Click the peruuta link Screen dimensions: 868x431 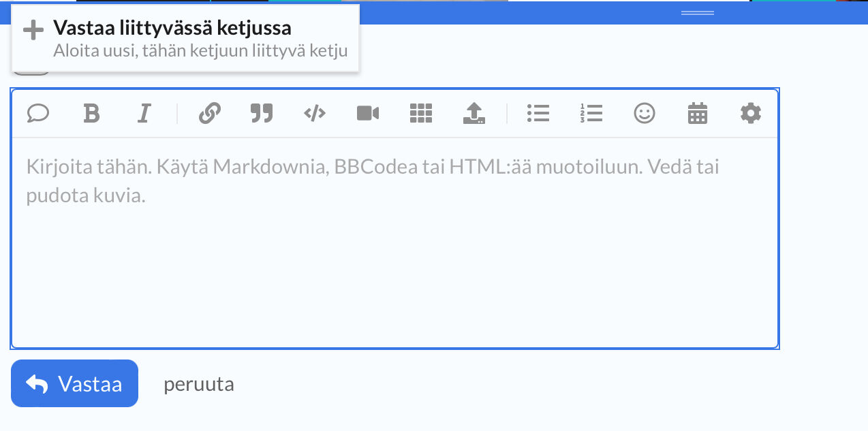tap(198, 384)
